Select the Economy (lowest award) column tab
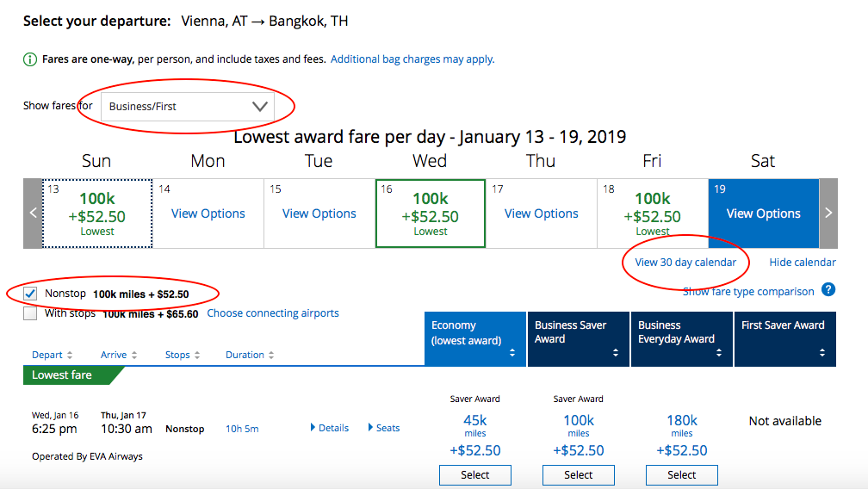The image size is (868, 489). (x=474, y=338)
